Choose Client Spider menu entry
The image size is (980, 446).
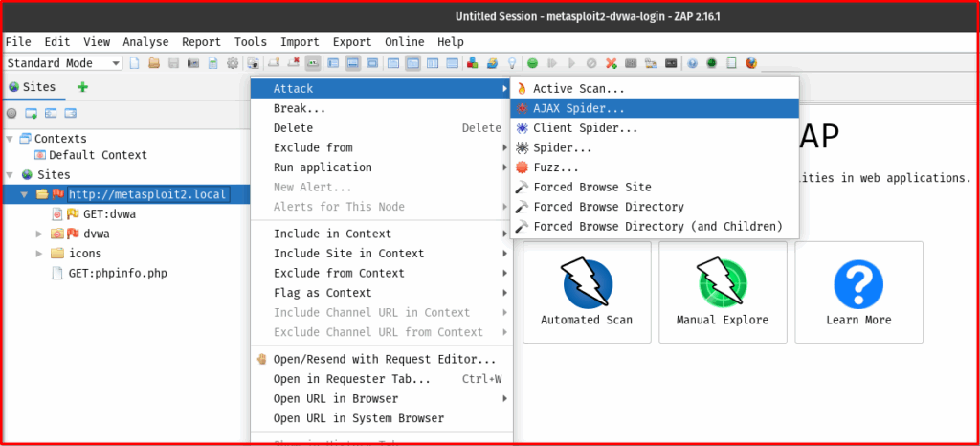[x=655, y=128]
